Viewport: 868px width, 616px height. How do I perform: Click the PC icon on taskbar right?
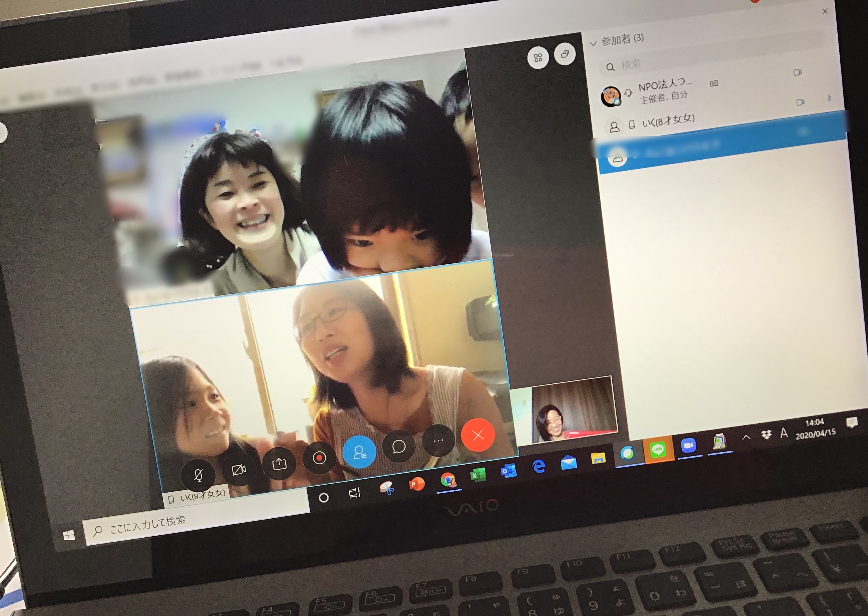(719, 441)
